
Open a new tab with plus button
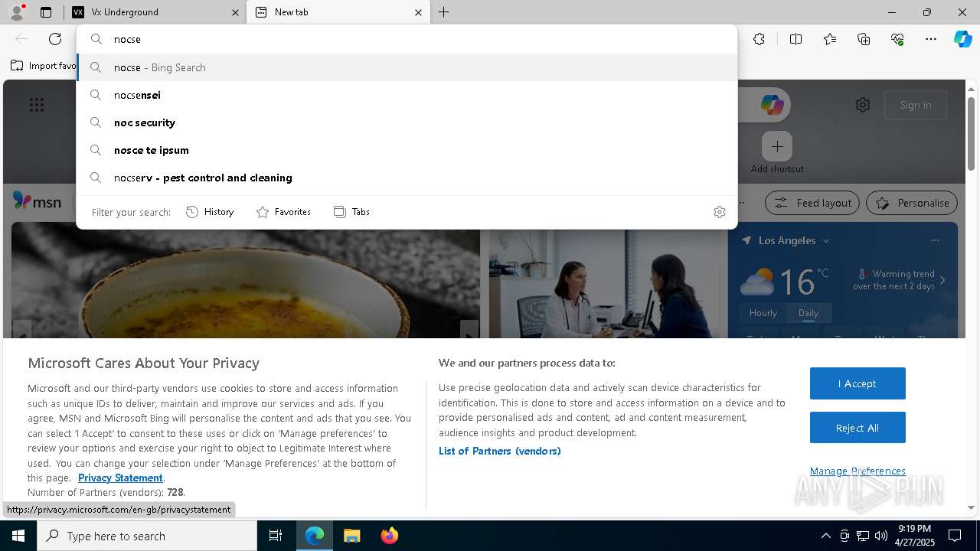(444, 12)
